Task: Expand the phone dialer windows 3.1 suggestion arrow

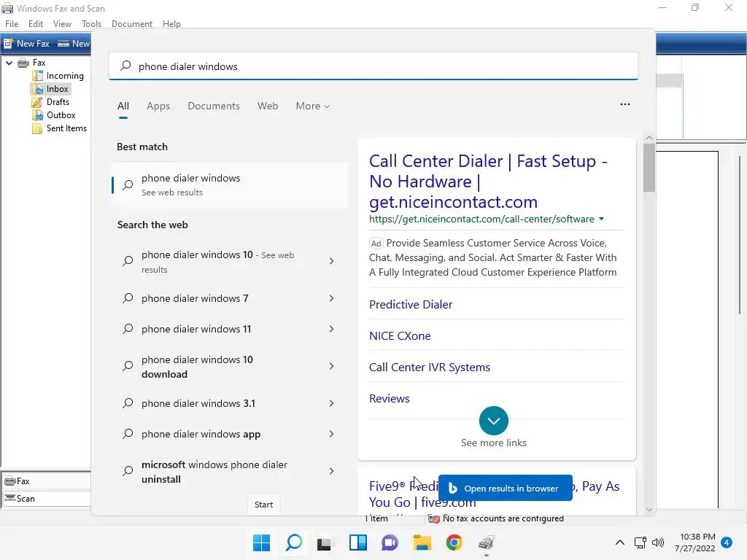Action: pyautogui.click(x=332, y=403)
